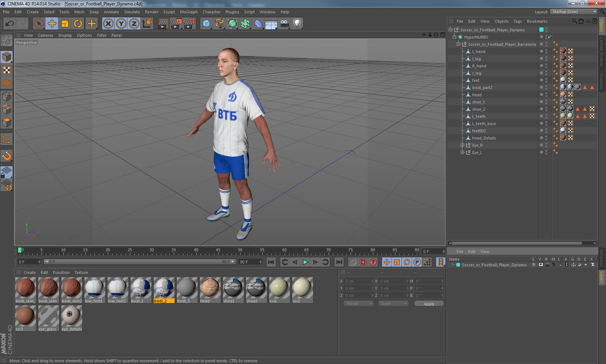Toggle Y axis lock
Image resolution: width=606 pixels, height=364 pixels.
click(x=121, y=24)
